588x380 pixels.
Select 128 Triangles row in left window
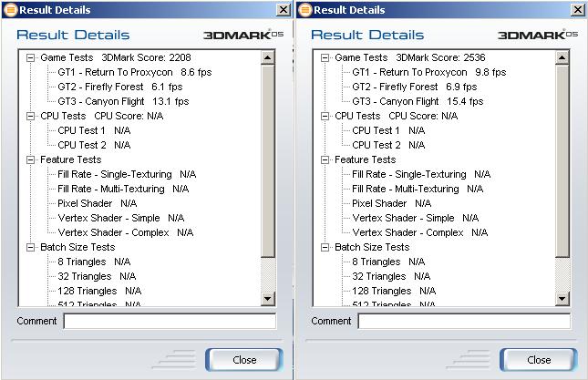point(99,292)
